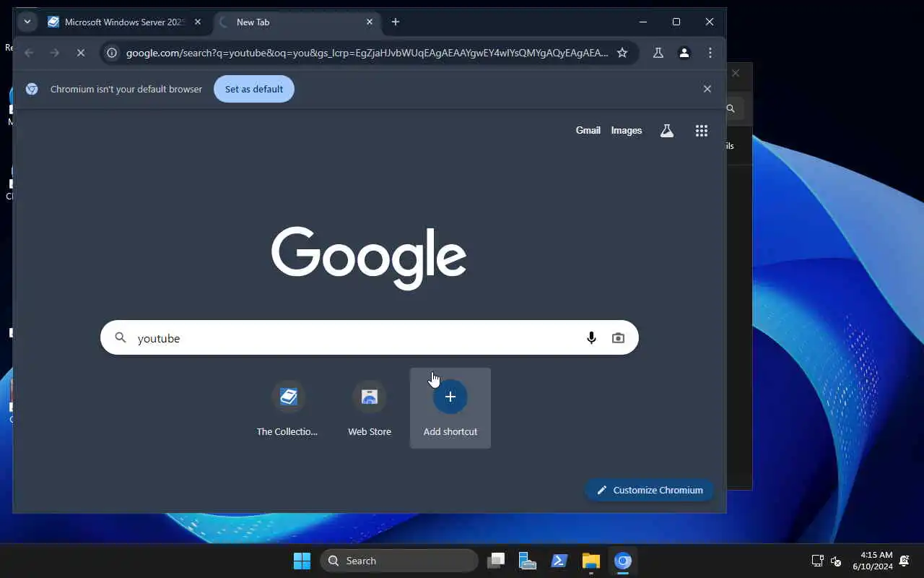
Task: Open Chrome Labs flask icon in toolbar
Action: pyautogui.click(x=658, y=53)
